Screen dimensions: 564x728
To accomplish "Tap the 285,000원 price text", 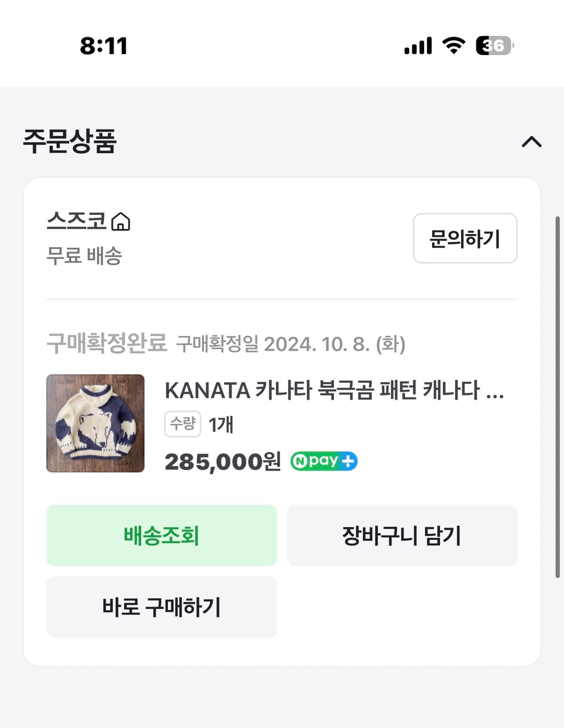I will click(223, 461).
